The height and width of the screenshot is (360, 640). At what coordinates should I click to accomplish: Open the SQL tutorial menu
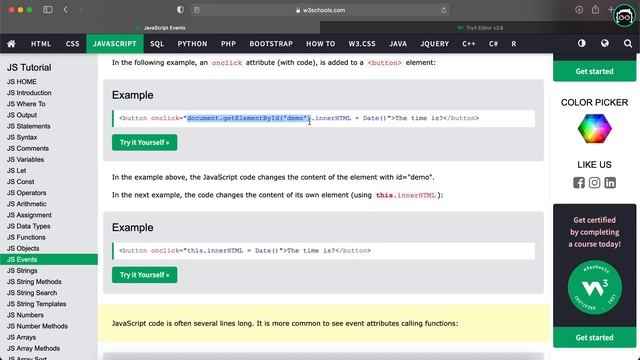[157, 44]
